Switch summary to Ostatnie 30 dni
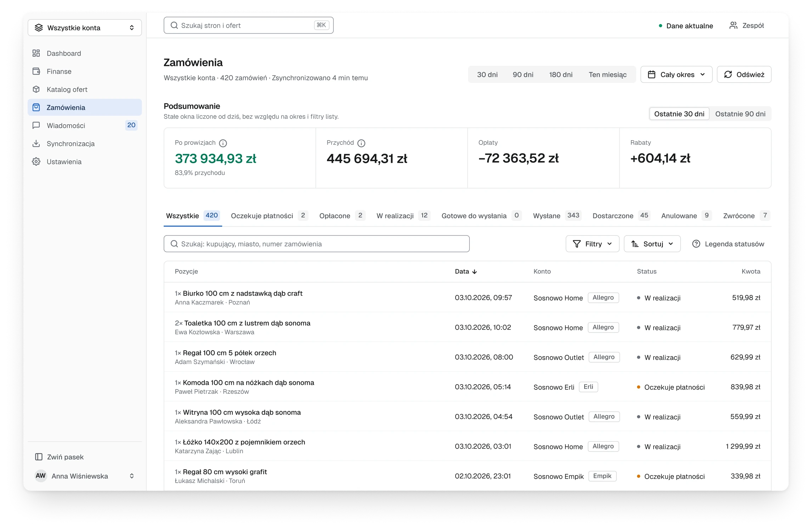 tap(679, 114)
